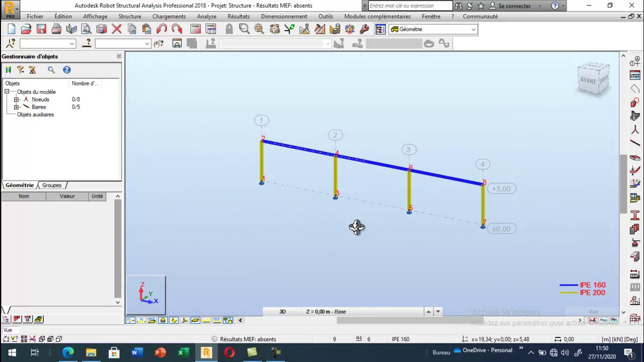Click the wrench job preferences icon
The image size is (644, 362).
point(365,29)
